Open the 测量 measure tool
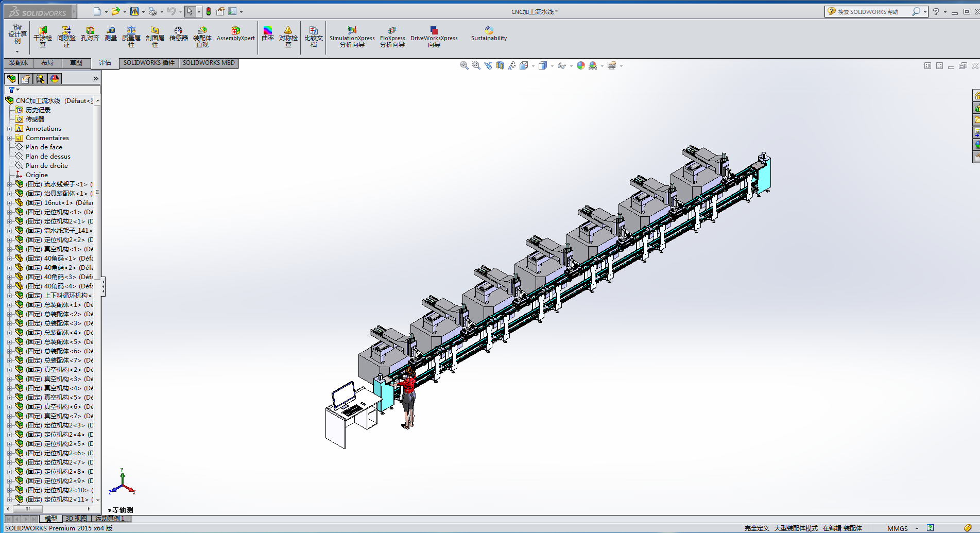The height and width of the screenshot is (533, 980). click(x=111, y=34)
